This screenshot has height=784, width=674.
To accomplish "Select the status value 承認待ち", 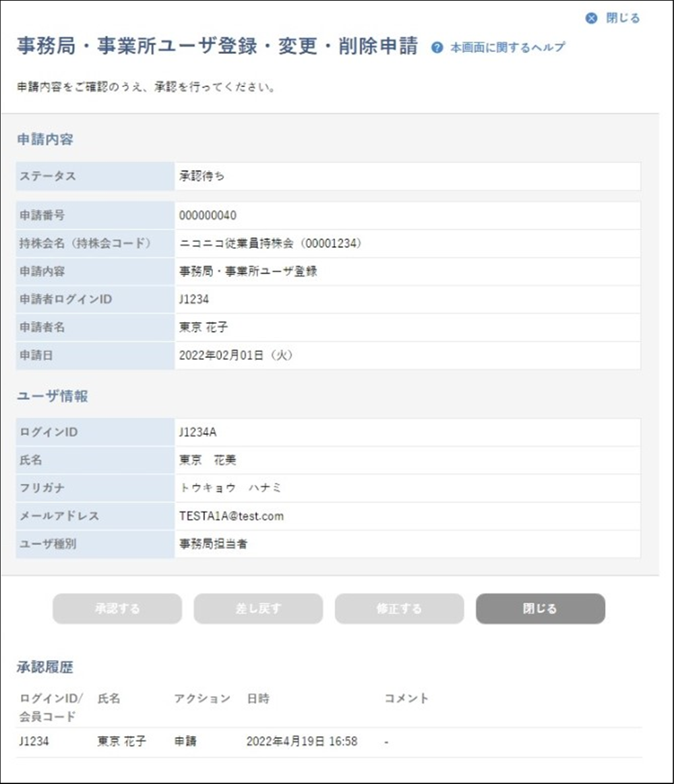I will (202, 177).
